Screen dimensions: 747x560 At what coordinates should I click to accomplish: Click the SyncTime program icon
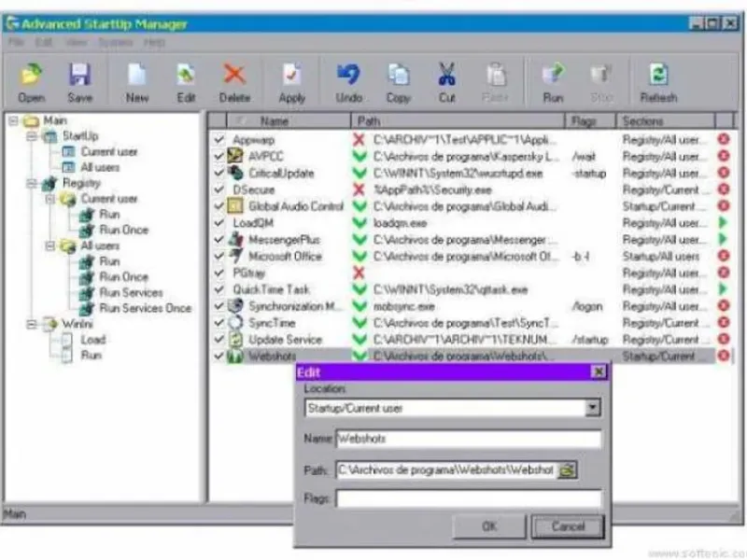pyautogui.click(x=235, y=322)
